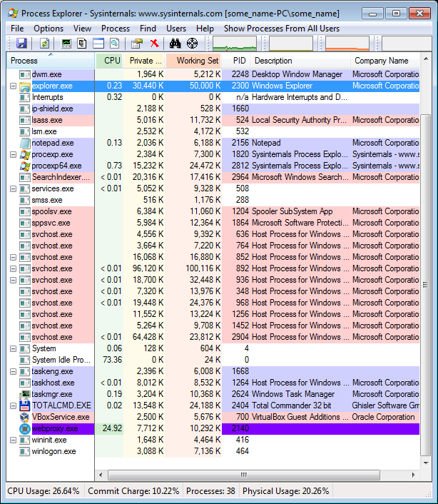
Task: Select the SearchIndexer process row
Action: (213, 178)
